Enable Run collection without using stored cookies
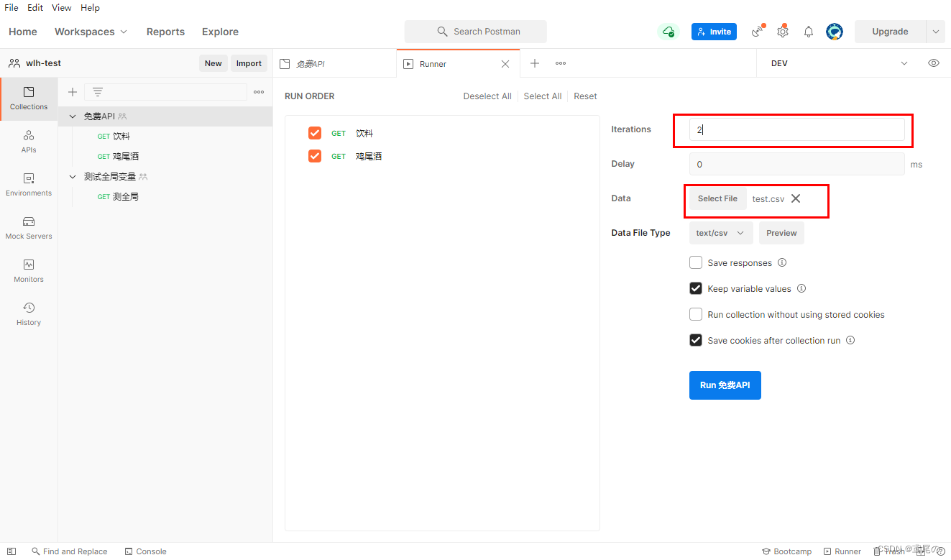951x560 pixels. (696, 314)
